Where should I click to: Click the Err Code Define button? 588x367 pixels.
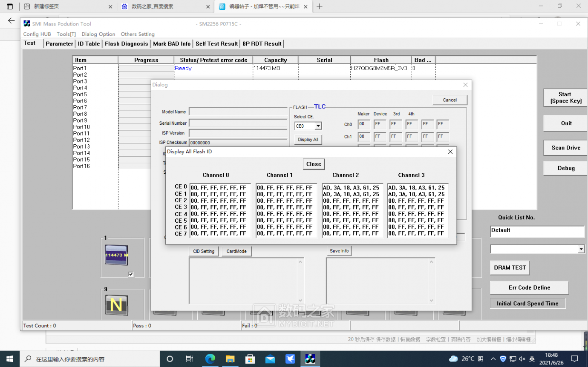529,287
